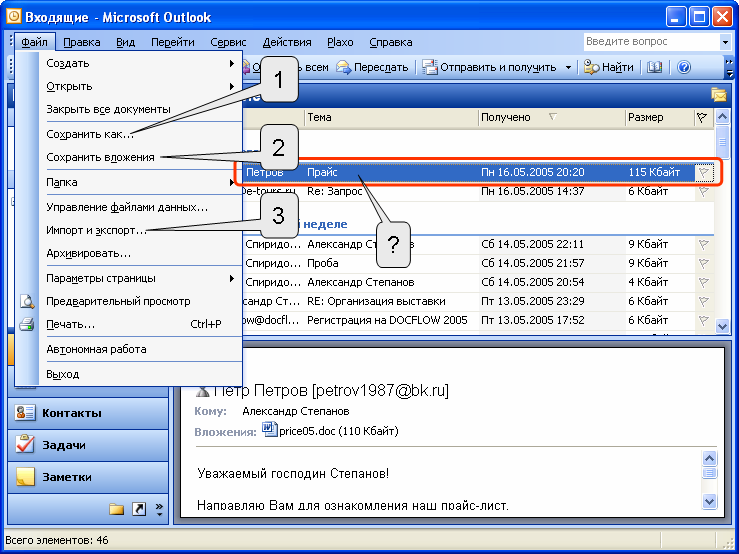Open the Заметки pane
The image size is (739, 554).
(88, 477)
